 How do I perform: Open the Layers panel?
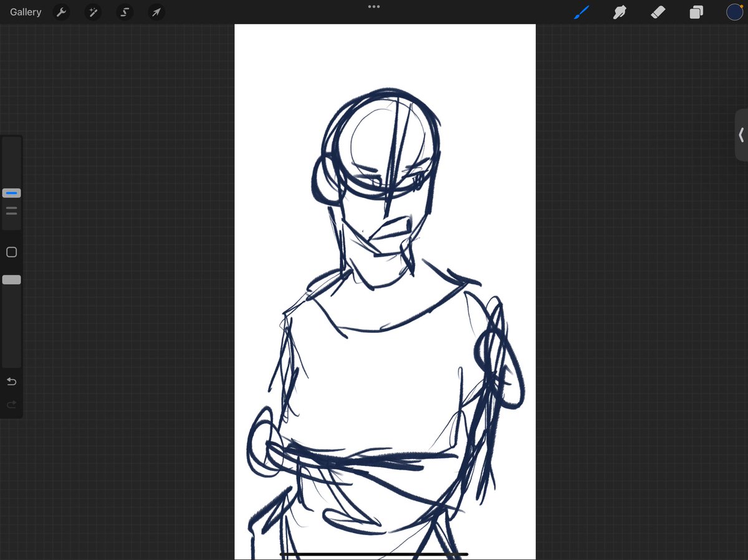click(x=696, y=12)
